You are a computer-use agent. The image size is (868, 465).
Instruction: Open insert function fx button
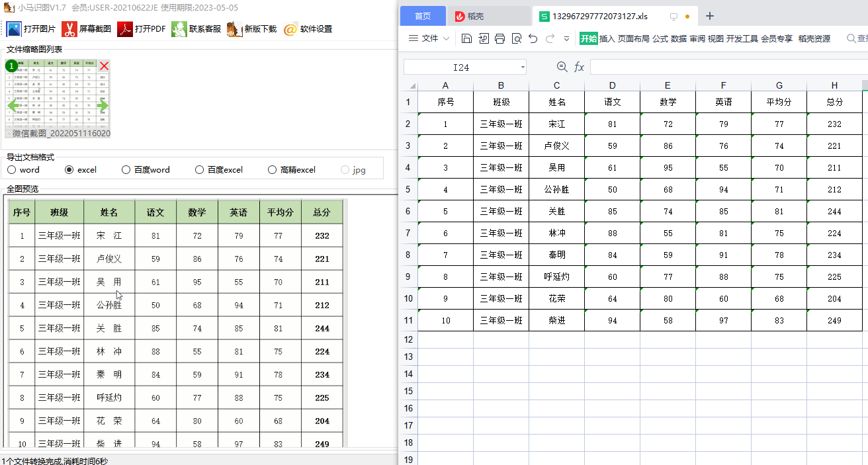[580, 67]
